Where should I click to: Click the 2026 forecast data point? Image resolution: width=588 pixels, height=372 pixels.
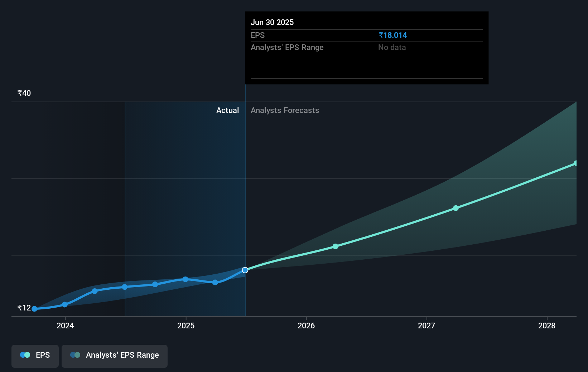[335, 246]
